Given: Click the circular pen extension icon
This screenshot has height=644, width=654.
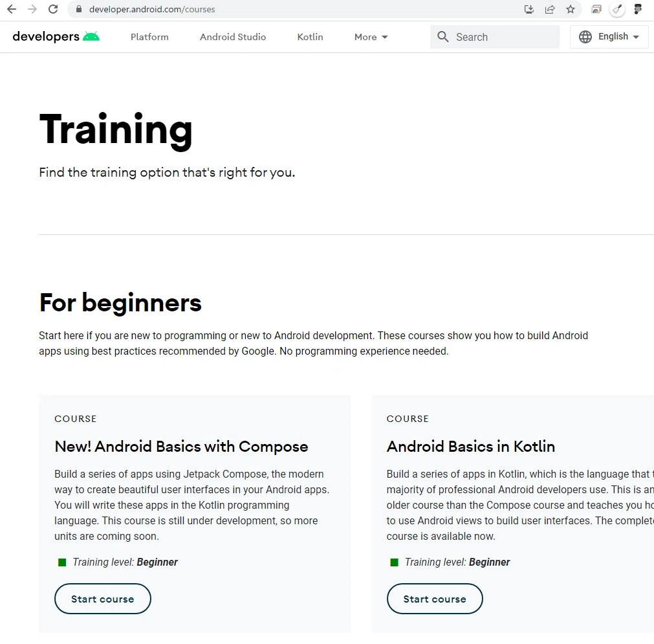Looking at the screenshot, I should (x=617, y=9).
